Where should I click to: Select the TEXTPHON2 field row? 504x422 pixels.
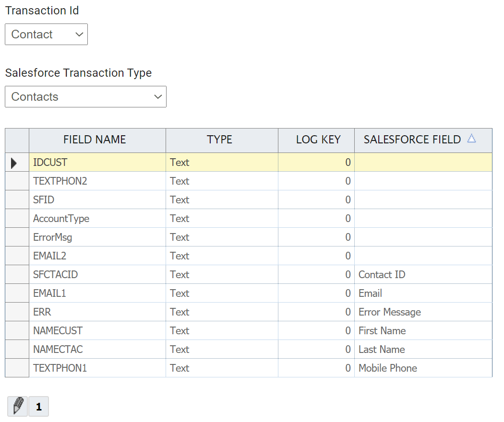pos(60,181)
